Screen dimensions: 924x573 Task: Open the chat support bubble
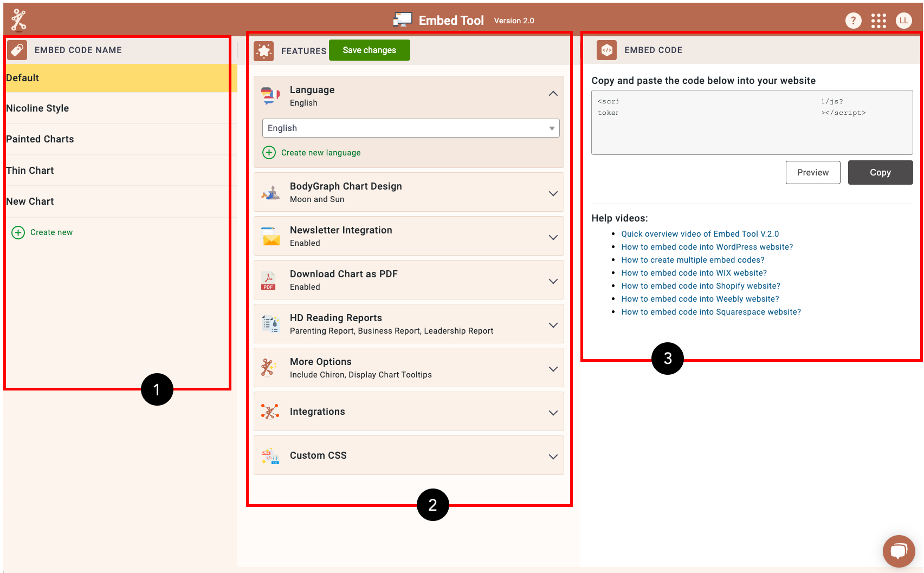coord(899,551)
